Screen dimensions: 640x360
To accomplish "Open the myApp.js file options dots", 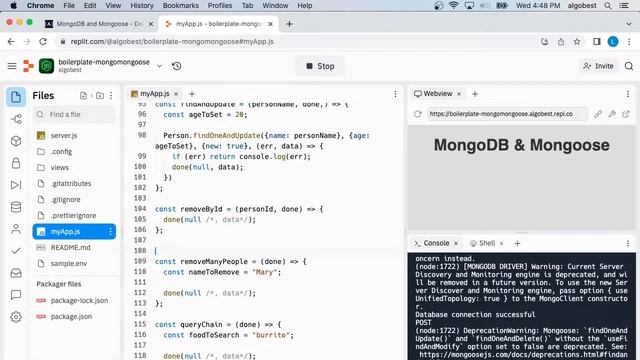I will coord(110,231).
